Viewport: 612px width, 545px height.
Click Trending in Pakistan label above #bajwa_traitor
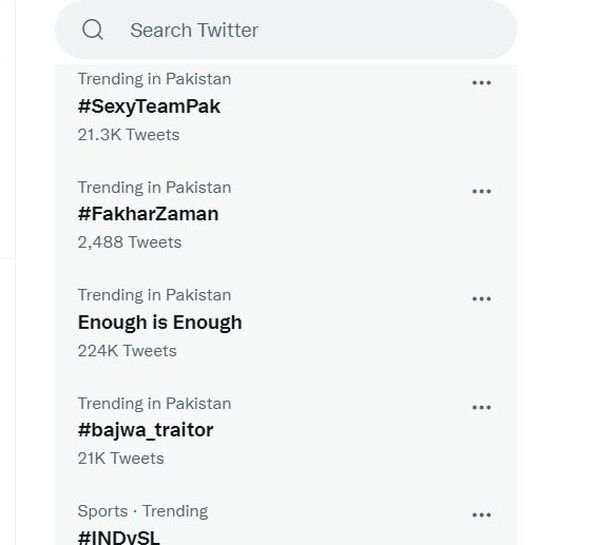[x=154, y=403]
